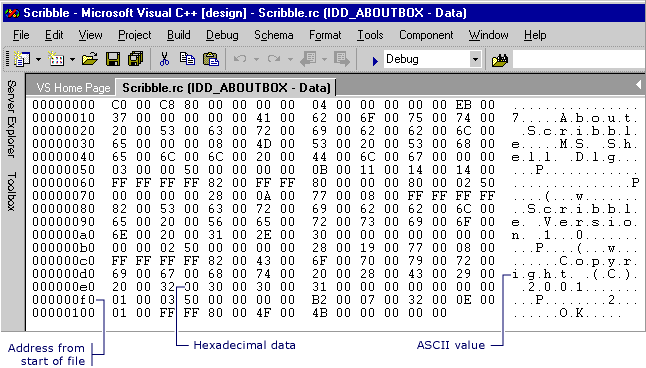The image size is (646, 368).
Task: Click the Navigate Forward icon
Action: coord(342,59)
